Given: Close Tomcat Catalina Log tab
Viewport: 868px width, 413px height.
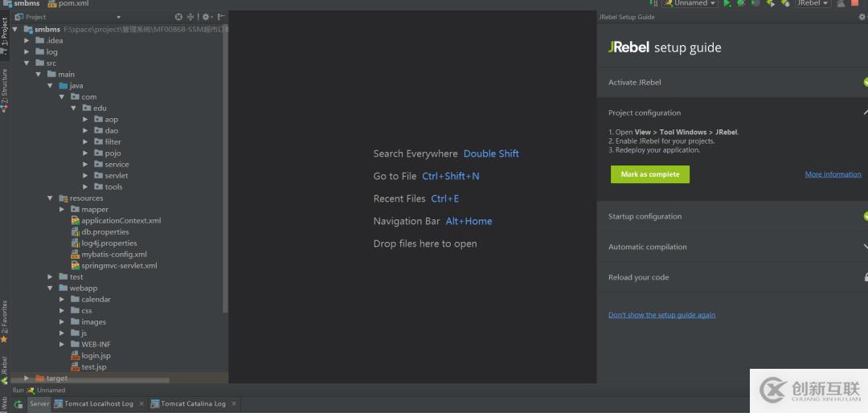Looking at the screenshot, I should (234, 403).
